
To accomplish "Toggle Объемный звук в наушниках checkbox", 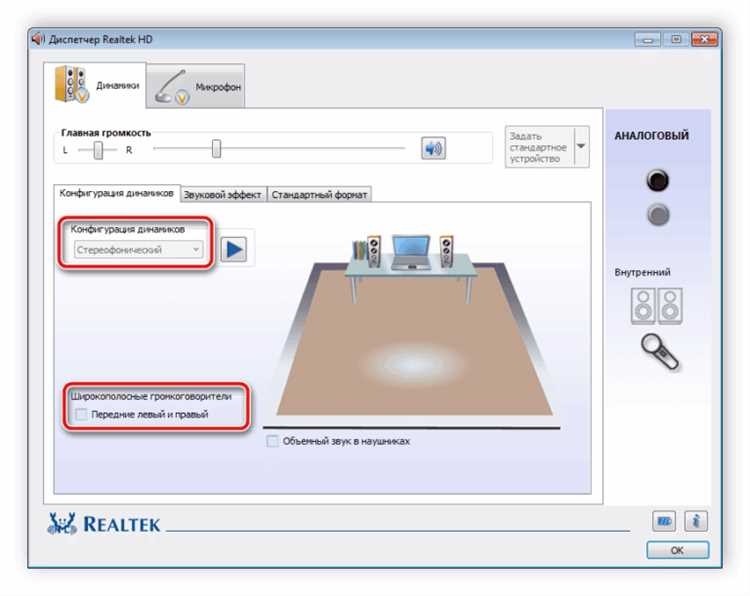I will [x=273, y=441].
